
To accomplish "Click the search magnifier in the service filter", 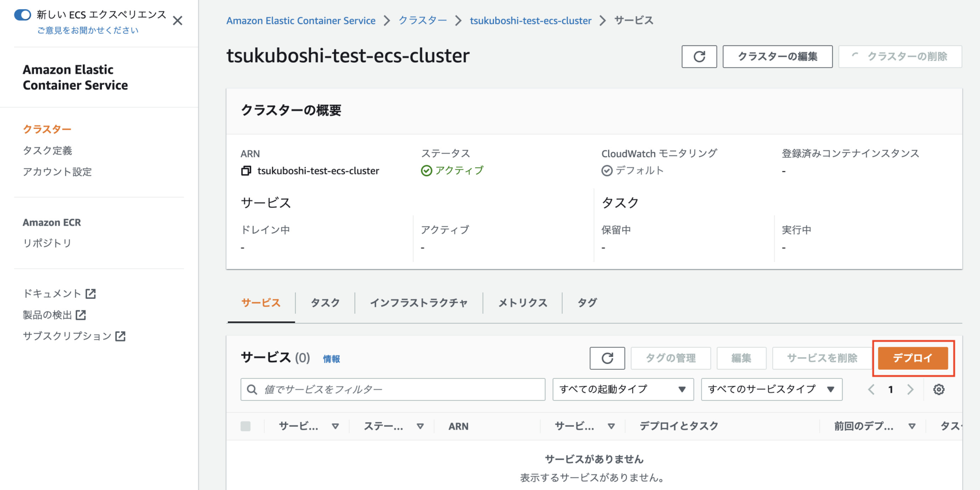I will (x=252, y=389).
